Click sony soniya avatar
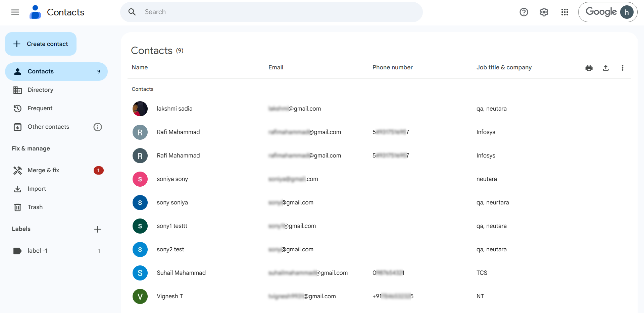 coord(140,202)
